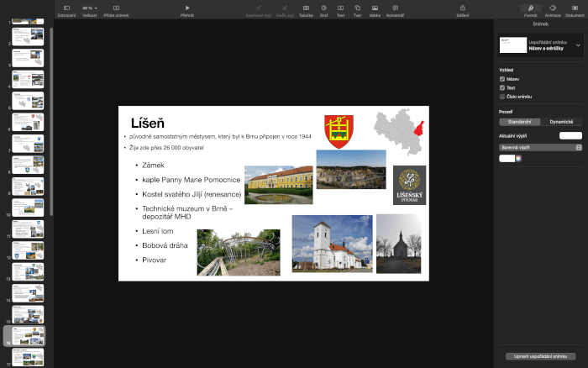Add a new slide with Přidat snímek
The height and width of the screenshot is (368, 588).
(x=116, y=8)
